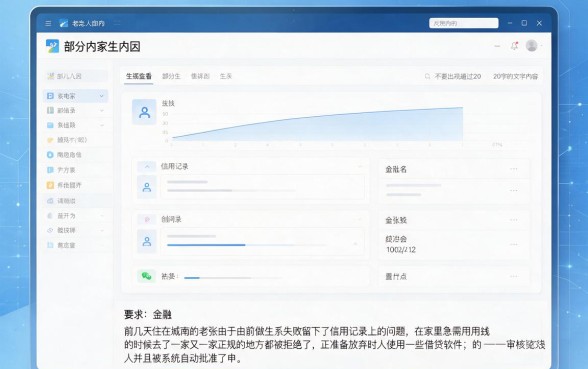Image resolution: width=588 pixels, height=369 pixels.
Task: Open the ellipsis menu on the placeholder lines under 金融名
Action: pyautogui.click(x=514, y=190)
